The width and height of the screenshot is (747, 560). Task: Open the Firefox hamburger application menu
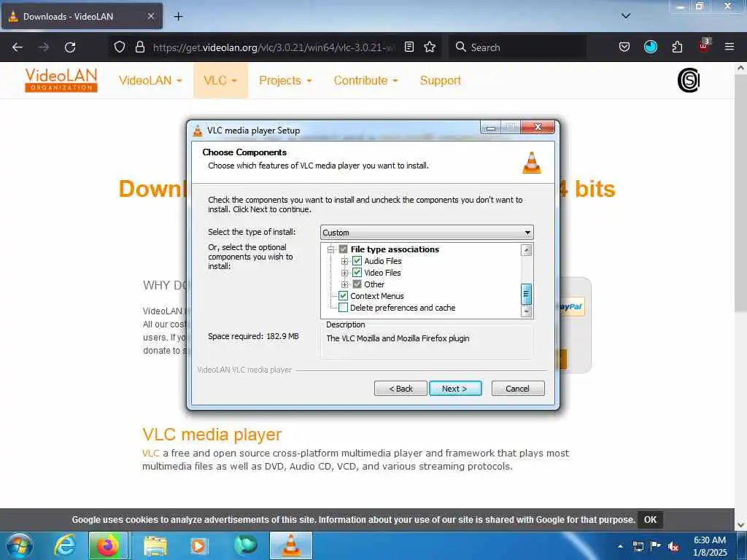(x=729, y=47)
